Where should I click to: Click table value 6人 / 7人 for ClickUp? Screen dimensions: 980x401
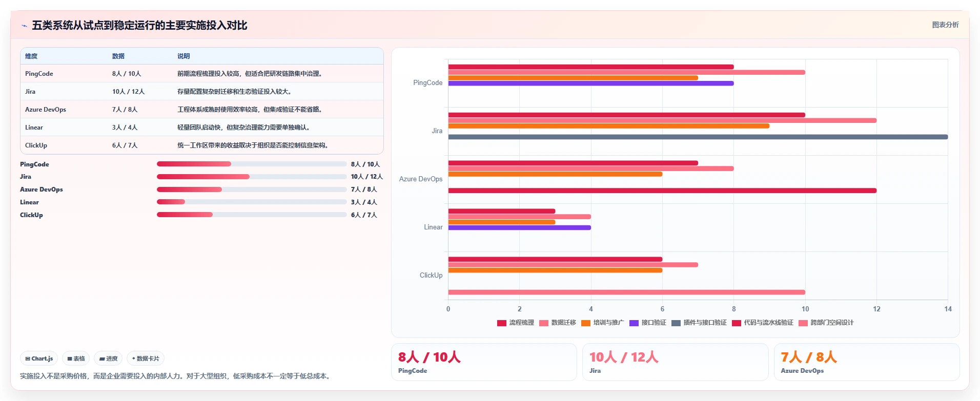[125, 145]
